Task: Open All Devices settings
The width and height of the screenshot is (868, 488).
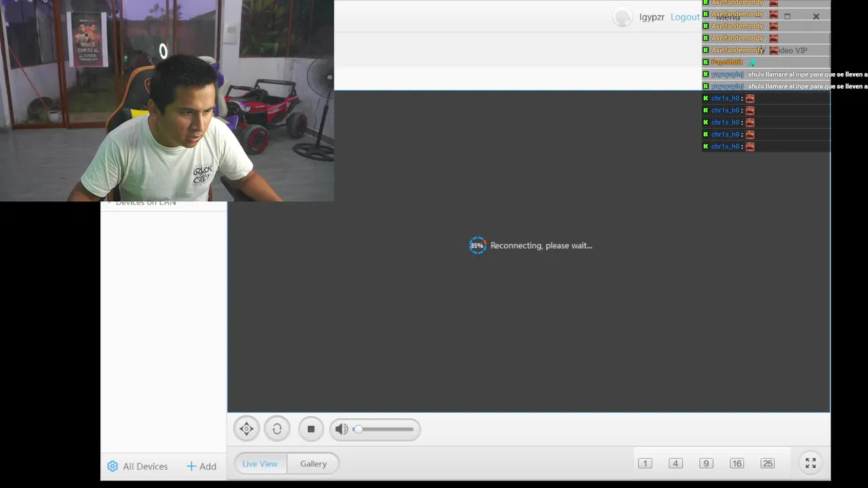Action: (137, 466)
